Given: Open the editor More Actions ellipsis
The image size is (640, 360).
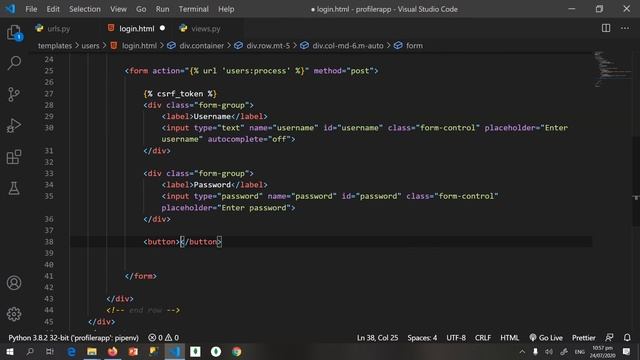Looking at the screenshot, I should (625, 28).
